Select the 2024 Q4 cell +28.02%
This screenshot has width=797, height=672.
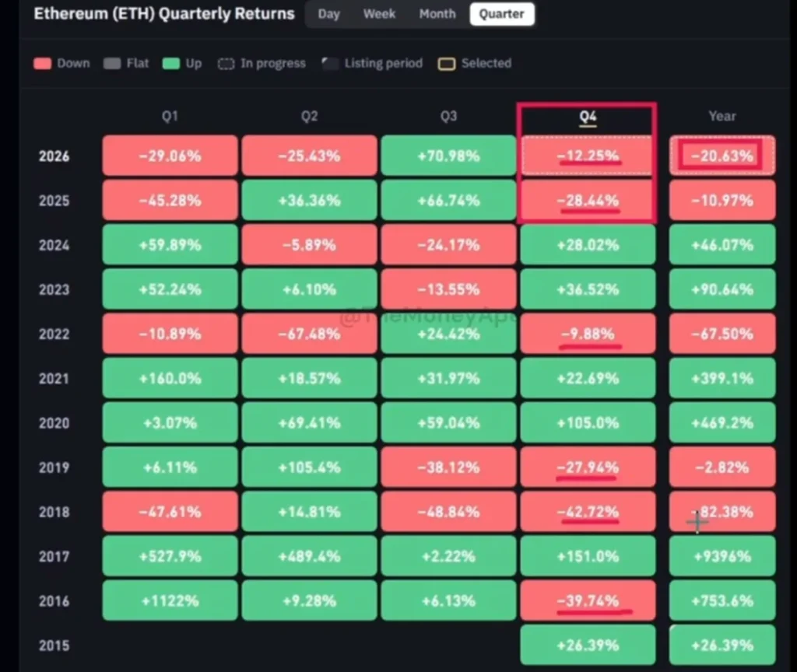[x=588, y=245]
